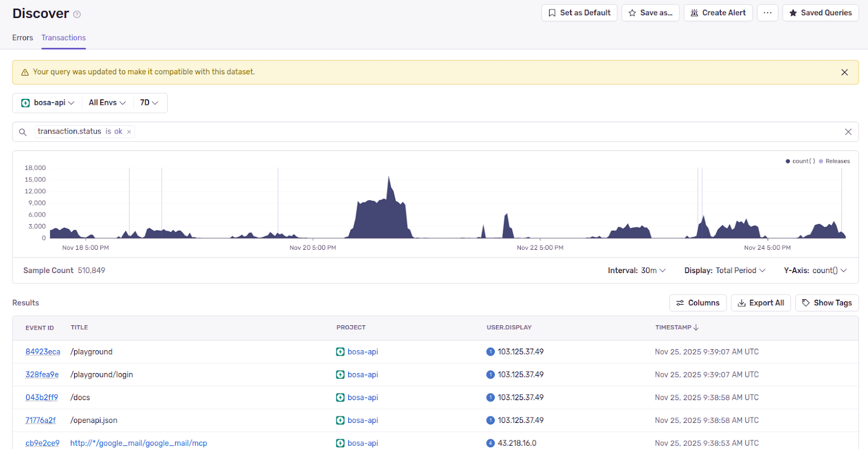Clear the search query with X icon
This screenshot has height=449, width=868.
(848, 132)
